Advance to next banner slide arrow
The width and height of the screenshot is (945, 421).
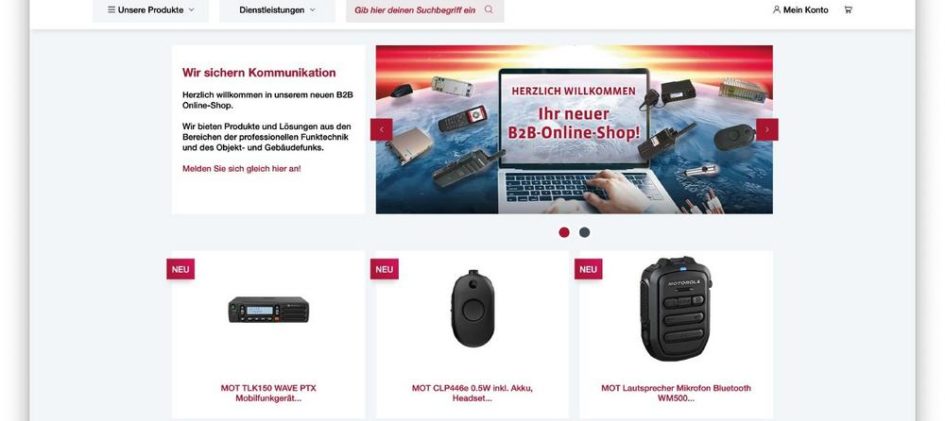(x=767, y=129)
